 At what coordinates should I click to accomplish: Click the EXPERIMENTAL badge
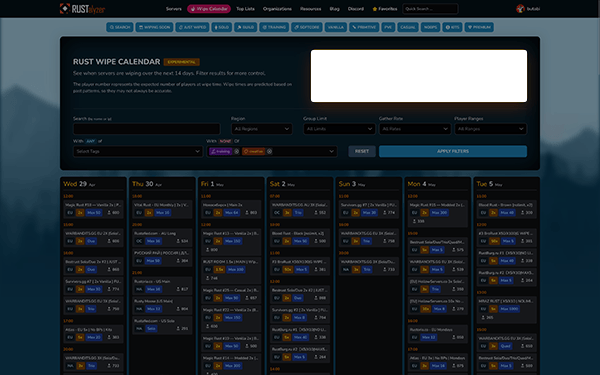pyautogui.click(x=181, y=62)
